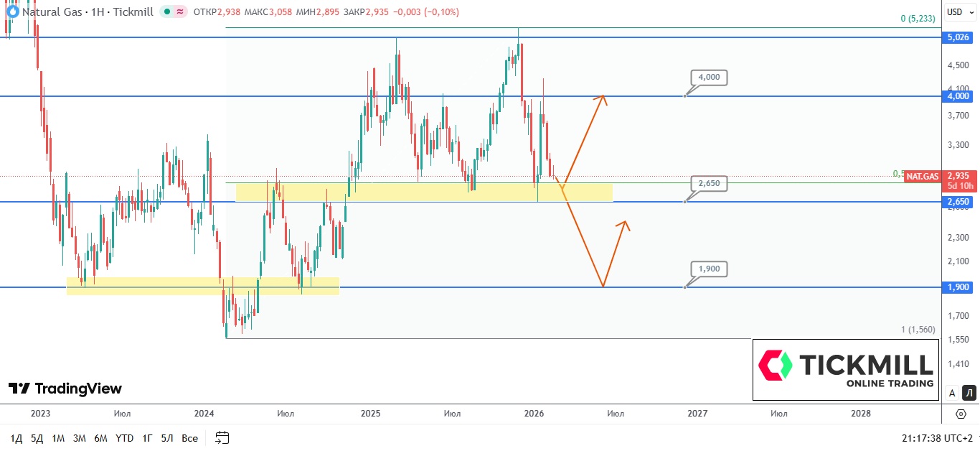Click the Natural Gas symbol droplet icon
The width and height of the screenshot is (980, 451).
coord(12,12)
